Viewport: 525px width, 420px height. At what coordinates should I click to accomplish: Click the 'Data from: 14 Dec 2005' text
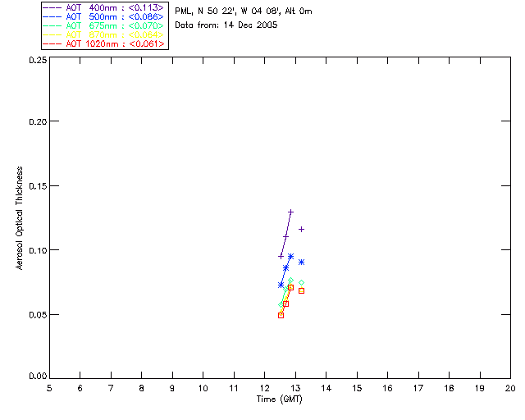(x=226, y=25)
